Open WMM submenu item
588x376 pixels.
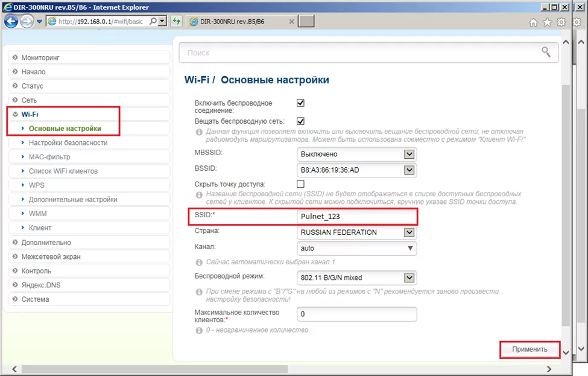(89, 214)
